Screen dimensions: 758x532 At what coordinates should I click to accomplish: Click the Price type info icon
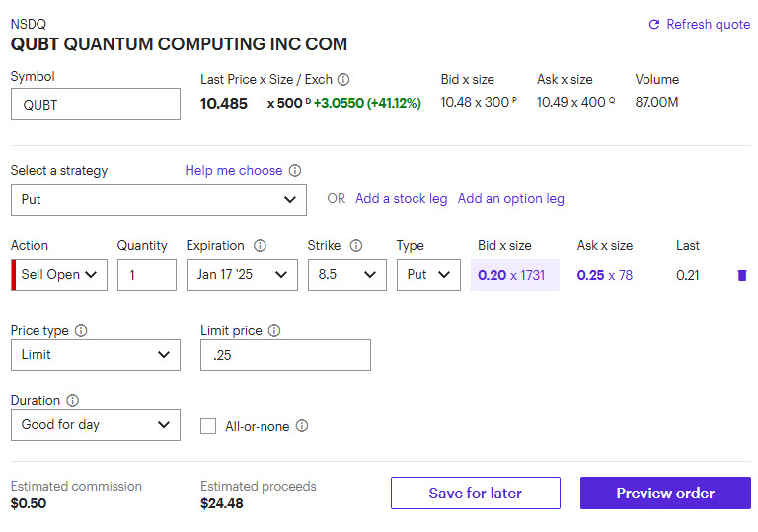[x=81, y=331]
